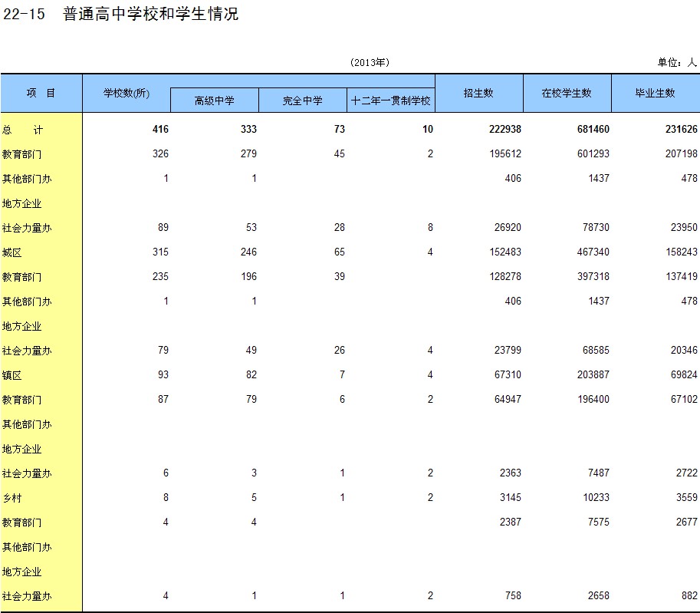
Task: Select the '十二年一贯制学校' column header
Action: point(390,101)
